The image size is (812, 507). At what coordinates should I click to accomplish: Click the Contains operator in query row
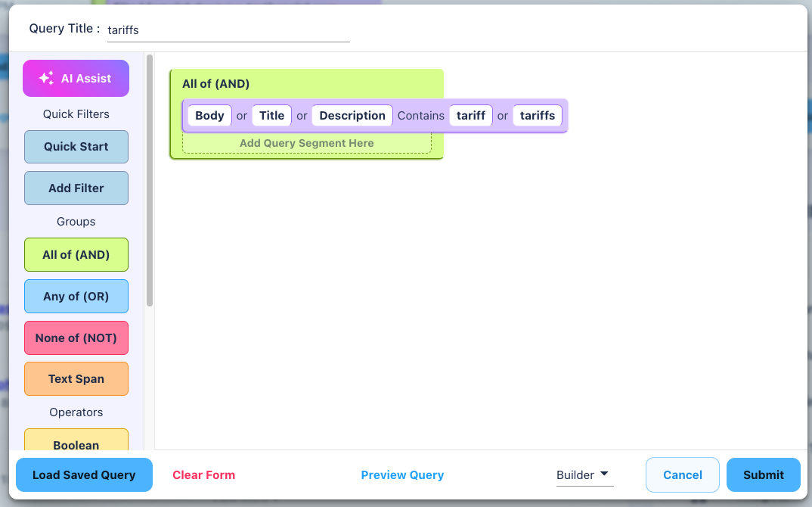(x=421, y=116)
